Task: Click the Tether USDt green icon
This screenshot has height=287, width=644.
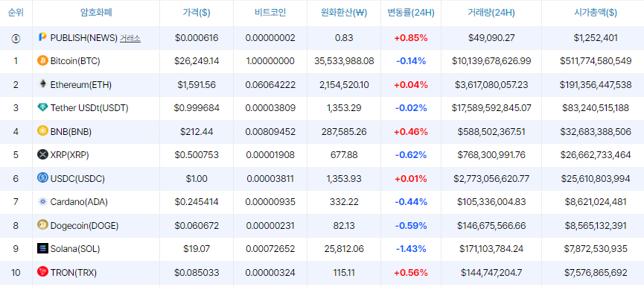Action: 42,108
